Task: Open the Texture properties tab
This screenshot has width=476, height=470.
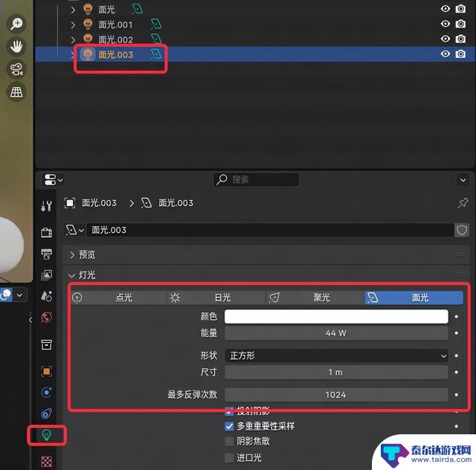Action: coord(46,462)
